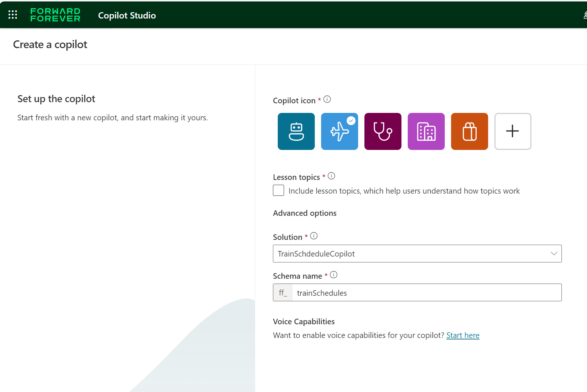Click the Advanced options heading
Viewport: 587px width, 392px height.
pyautogui.click(x=304, y=213)
